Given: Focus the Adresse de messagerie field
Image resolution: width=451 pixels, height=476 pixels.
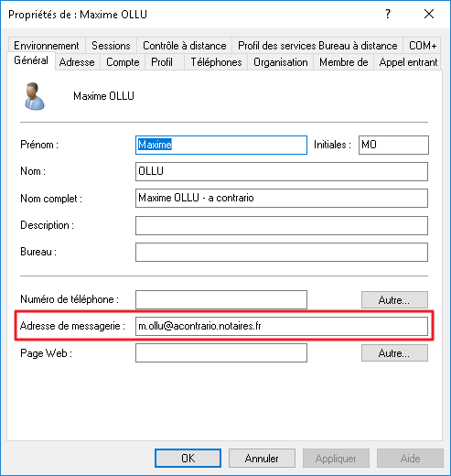Looking at the screenshot, I should coord(282,326).
